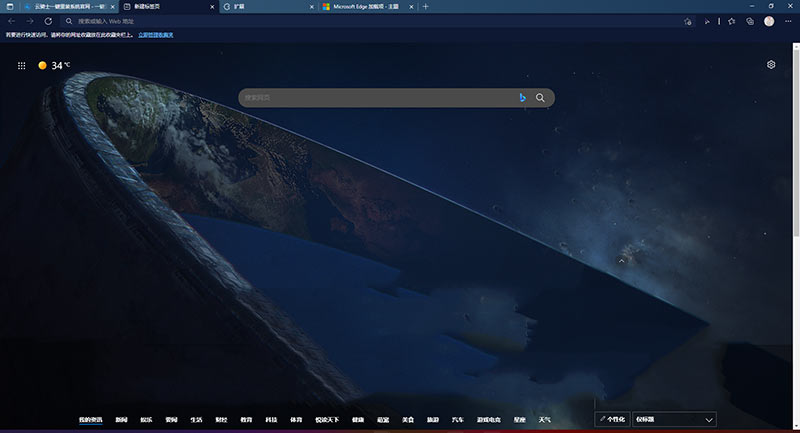Viewport: 800px width, 433px height.
Task: Switch to Microsoft Edge 加载项 tab
Action: [x=367, y=7]
